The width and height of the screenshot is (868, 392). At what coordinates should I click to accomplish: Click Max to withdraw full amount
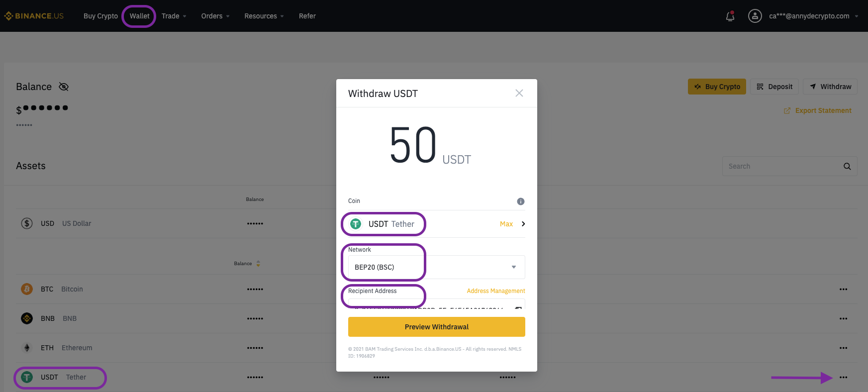click(x=506, y=224)
